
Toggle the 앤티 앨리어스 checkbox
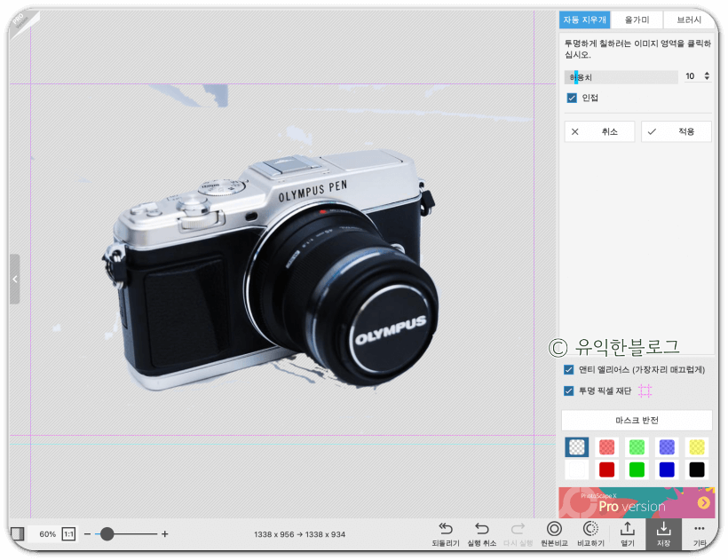pos(569,370)
